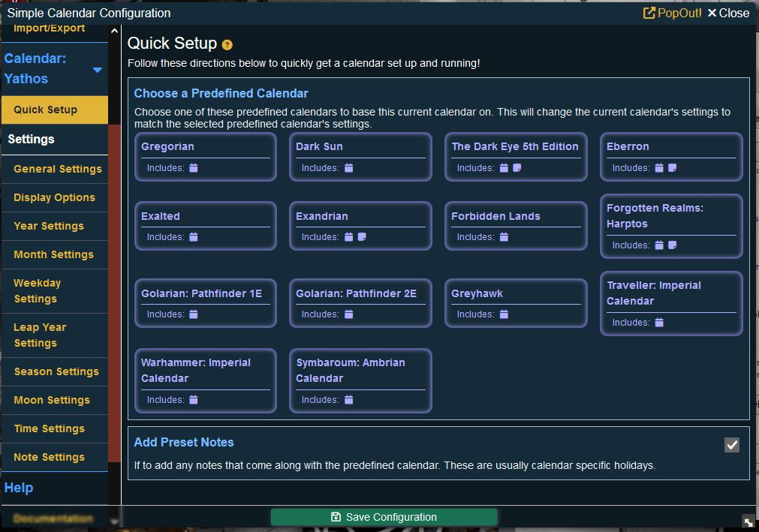Open Display Options section

pos(55,197)
